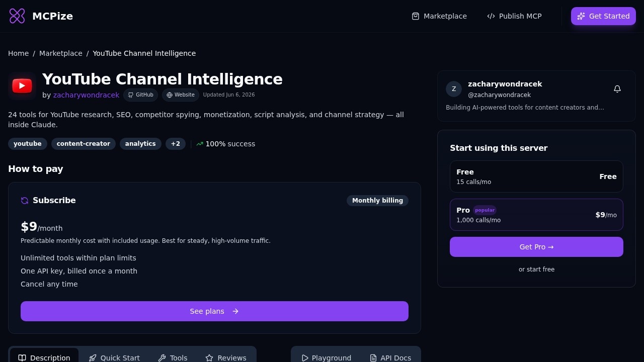Click the YouTube app icon thumbnail
Image resolution: width=644 pixels, height=362 pixels.
tap(22, 86)
